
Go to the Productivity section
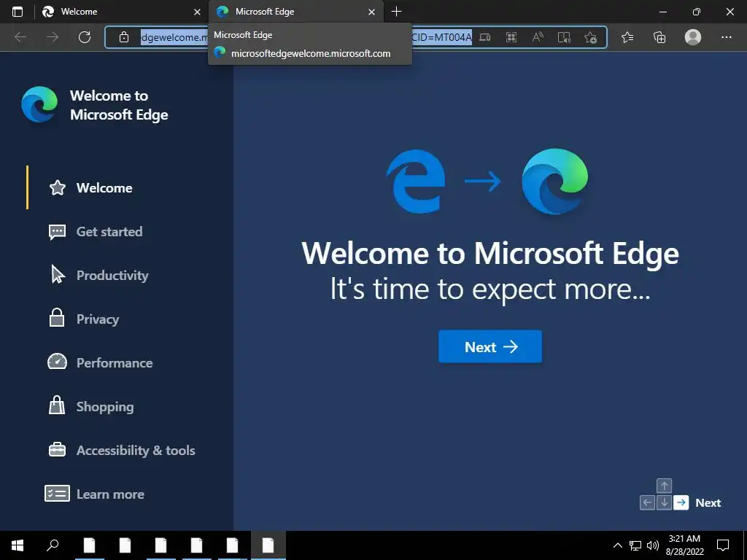click(112, 275)
